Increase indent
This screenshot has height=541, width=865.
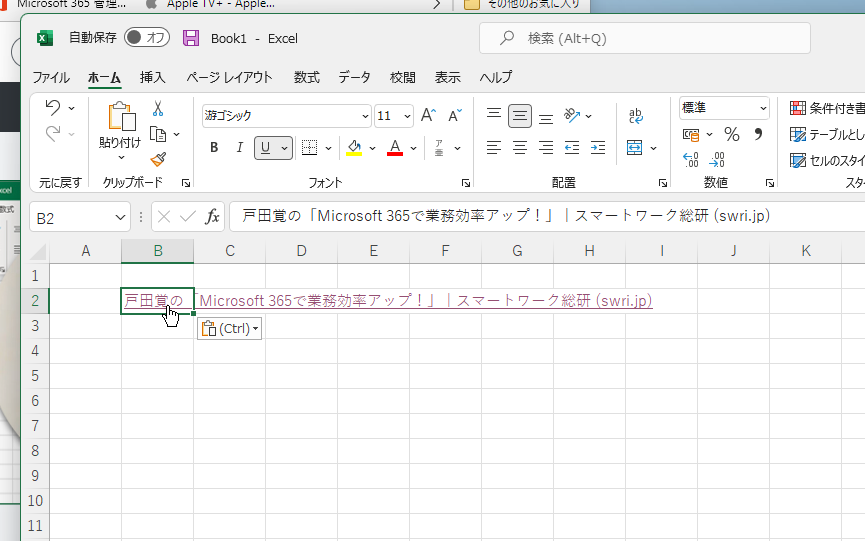pyautogui.click(x=598, y=148)
